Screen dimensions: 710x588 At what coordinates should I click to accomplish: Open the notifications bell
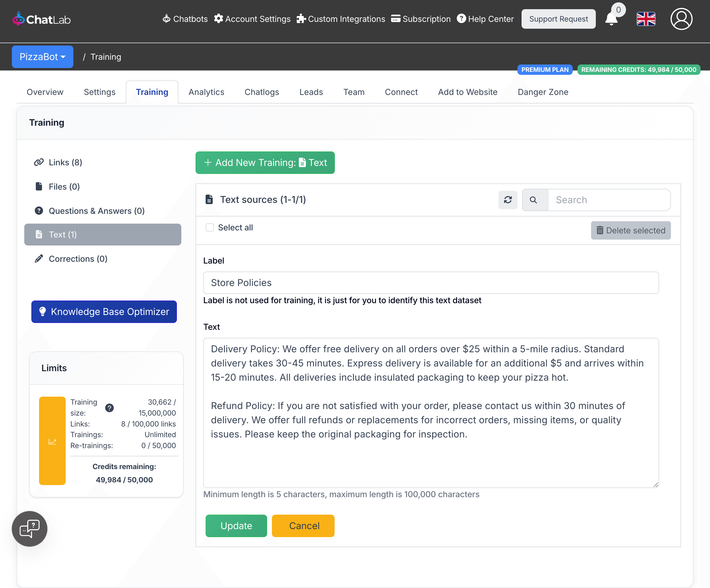[611, 19]
